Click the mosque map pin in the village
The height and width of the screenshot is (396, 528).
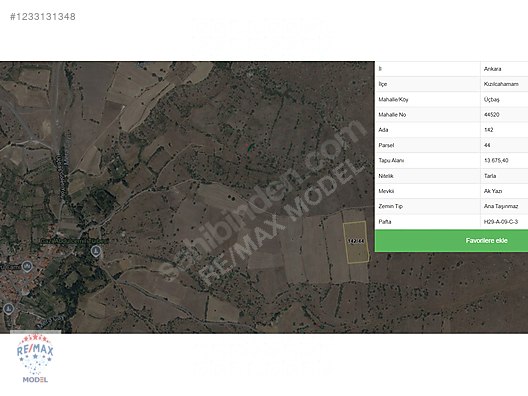click(x=27, y=267)
